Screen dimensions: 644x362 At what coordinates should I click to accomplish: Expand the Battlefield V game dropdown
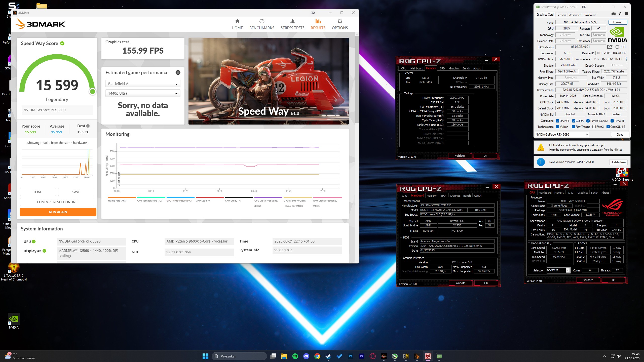click(x=143, y=84)
